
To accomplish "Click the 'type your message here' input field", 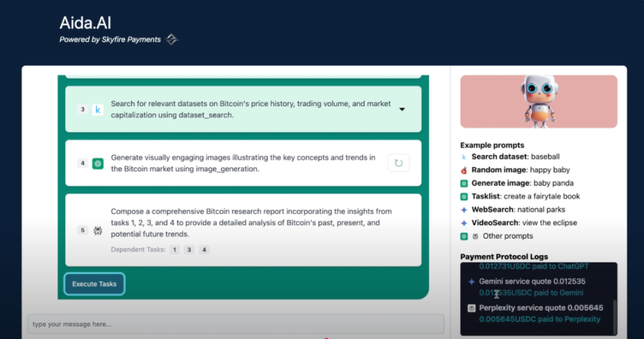I will click(x=236, y=324).
